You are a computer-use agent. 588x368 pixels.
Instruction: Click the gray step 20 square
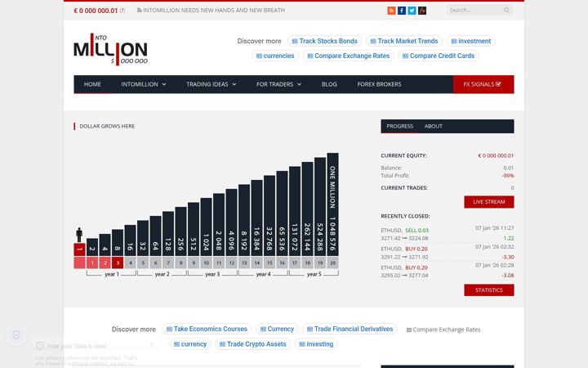(332, 263)
